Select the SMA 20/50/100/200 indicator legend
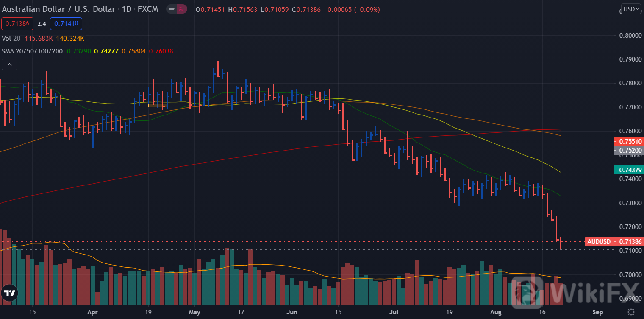Screen dimensions: 644x319 (x=33, y=51)
